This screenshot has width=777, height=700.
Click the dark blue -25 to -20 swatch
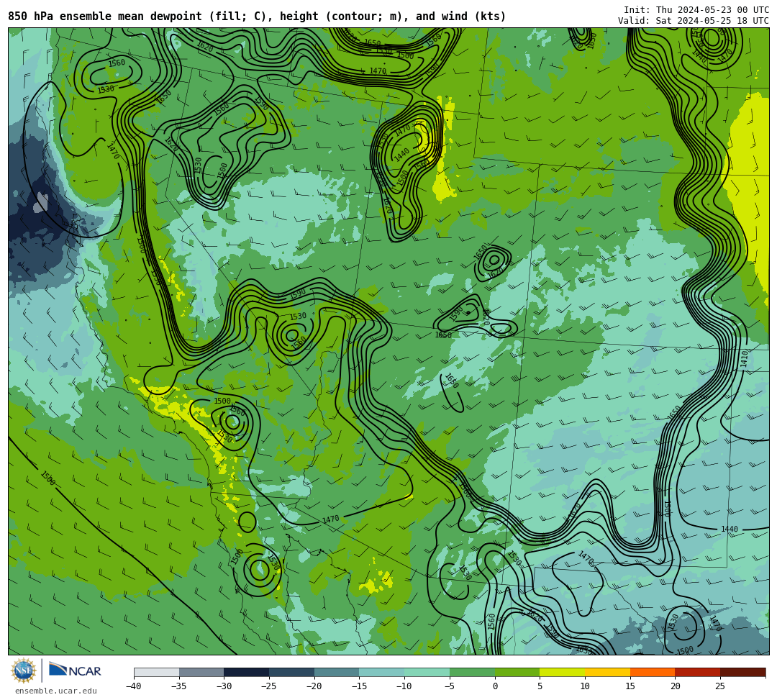tap(292, 672)
